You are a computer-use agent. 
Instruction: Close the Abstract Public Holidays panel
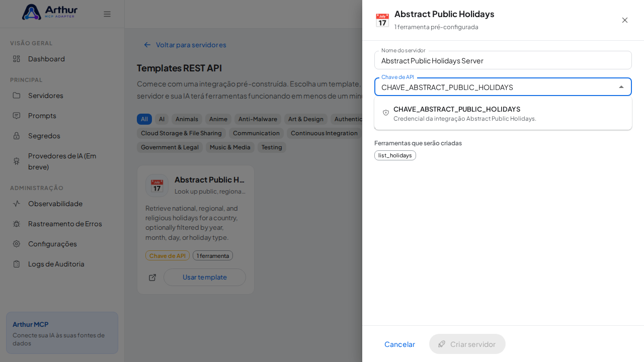coord(625,20)
